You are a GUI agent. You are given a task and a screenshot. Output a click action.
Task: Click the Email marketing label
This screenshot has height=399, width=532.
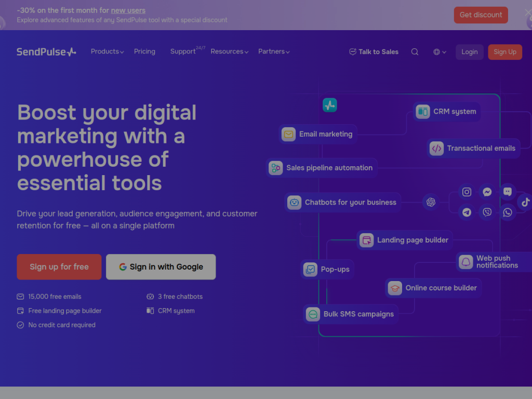[x=326, y=135]
